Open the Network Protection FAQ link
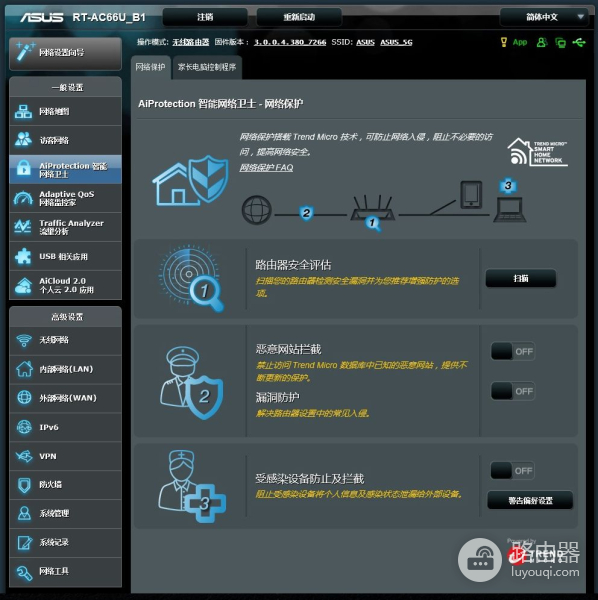 point(266,168)
